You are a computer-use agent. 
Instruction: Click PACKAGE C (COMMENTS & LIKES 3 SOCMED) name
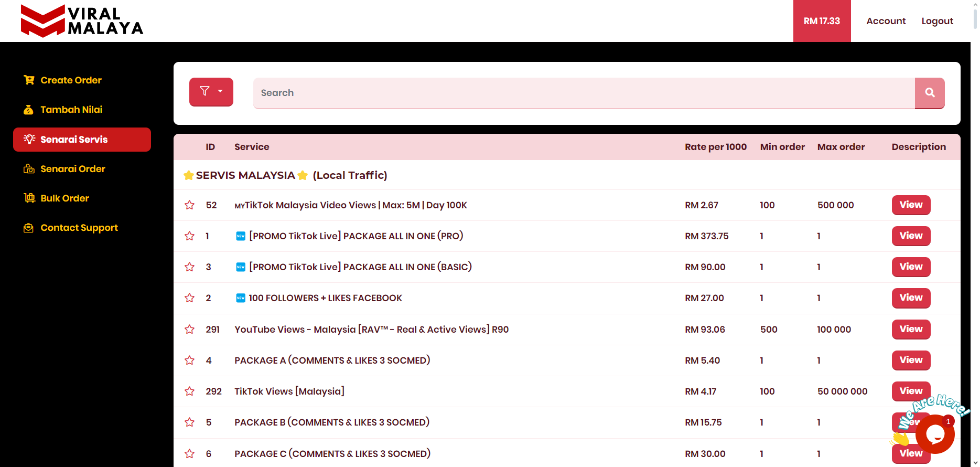pyautogui.click(x=332, y=454)
